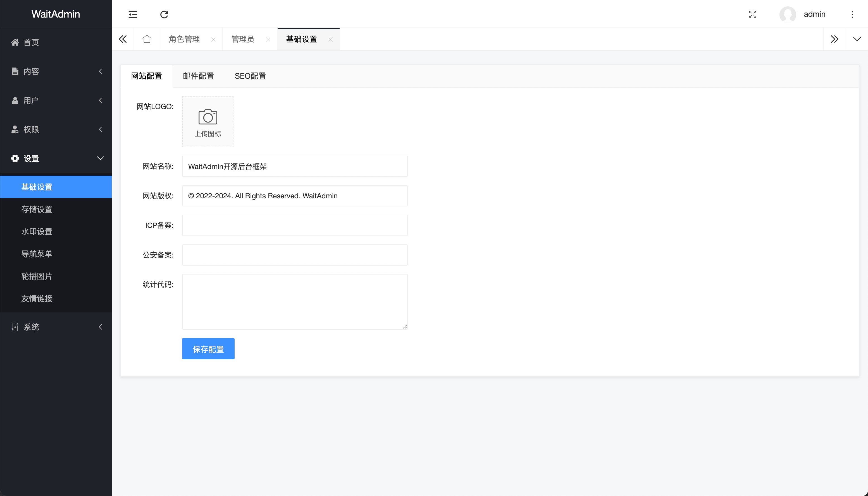The image size is (868, 496).
Task: Click the 首页 home icon in sidebar
Action: pos(15,42)
